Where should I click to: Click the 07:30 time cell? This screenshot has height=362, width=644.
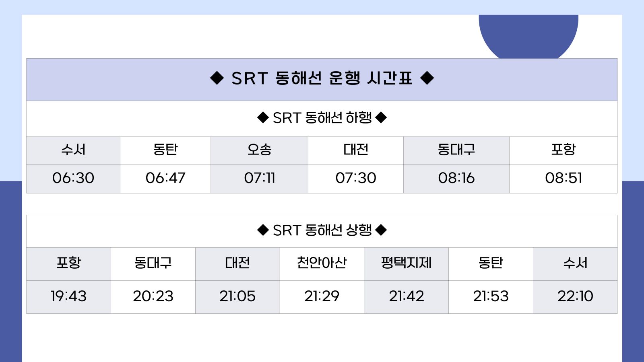pyautogui.click(x=356, y=178)
